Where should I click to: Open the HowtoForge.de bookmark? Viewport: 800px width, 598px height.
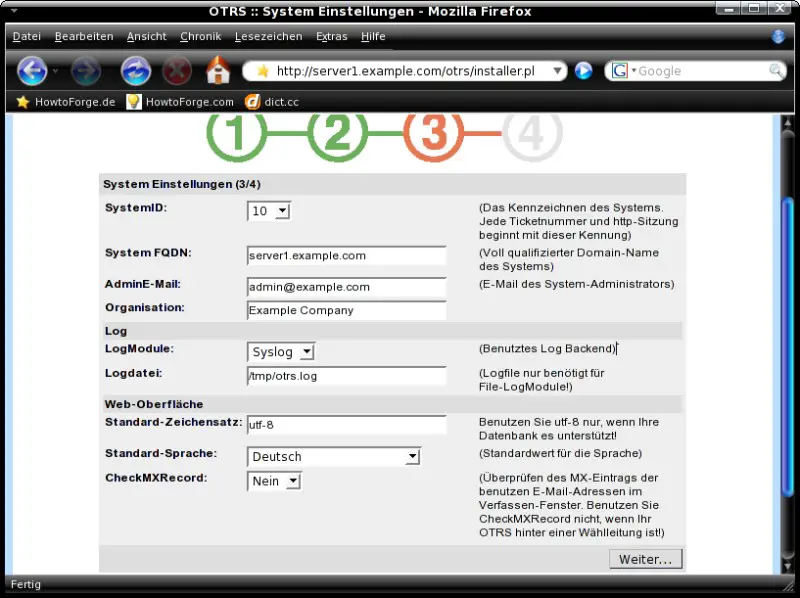[66, 102]
